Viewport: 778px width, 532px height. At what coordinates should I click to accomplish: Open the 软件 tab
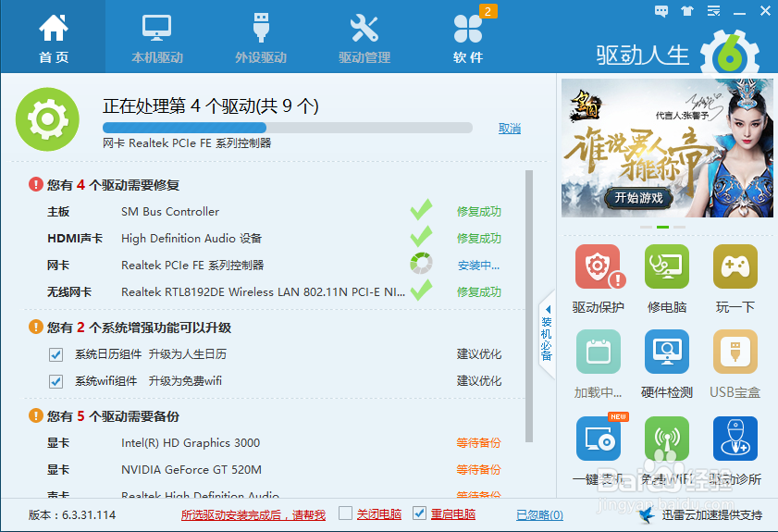468,38
